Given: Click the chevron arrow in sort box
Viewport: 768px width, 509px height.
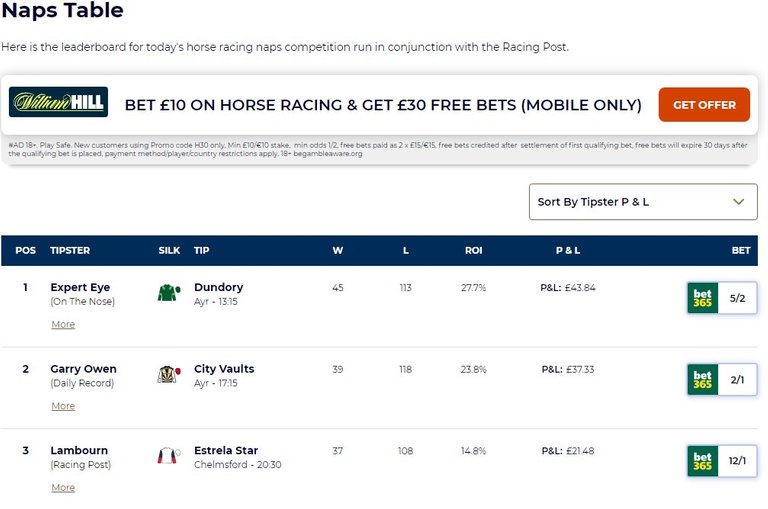Looking at the screenshot, I should [x=739, y=202].
